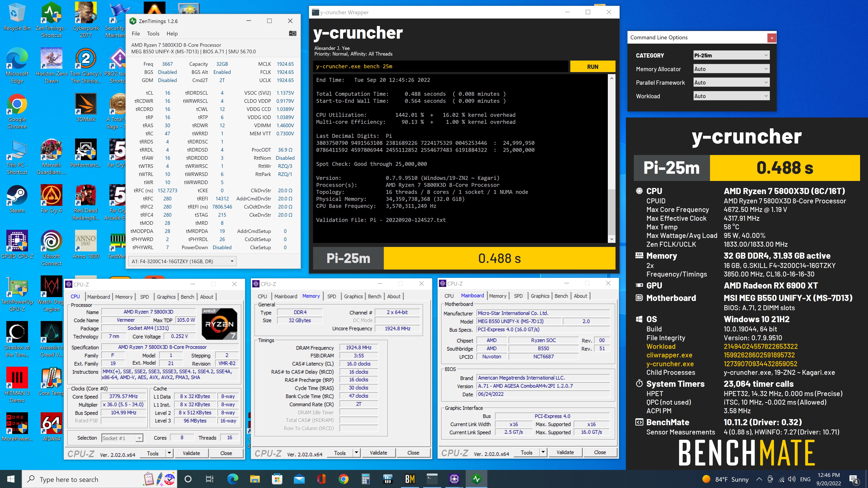Click y-cruncher.exe in BenchMate panel

point(670,364)
